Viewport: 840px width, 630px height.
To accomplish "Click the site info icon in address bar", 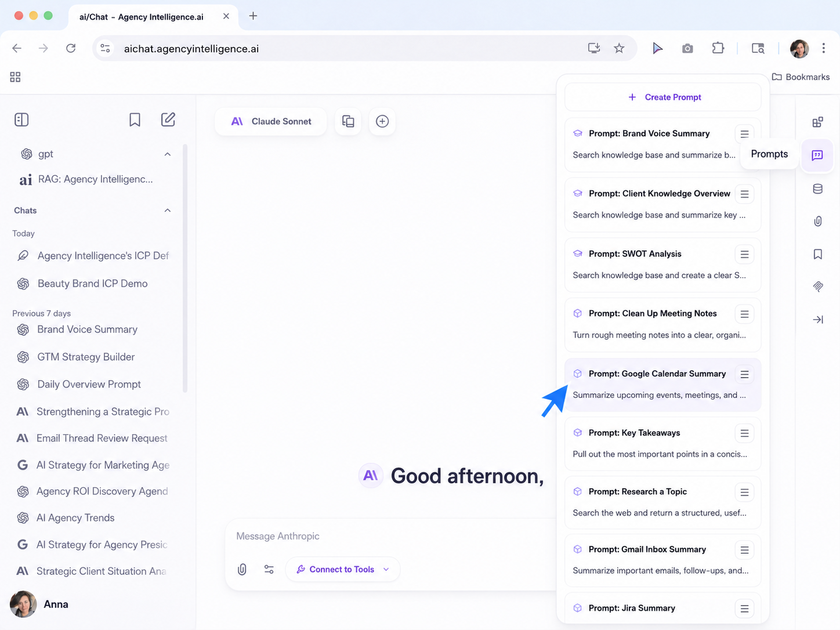I will point(106,48).
